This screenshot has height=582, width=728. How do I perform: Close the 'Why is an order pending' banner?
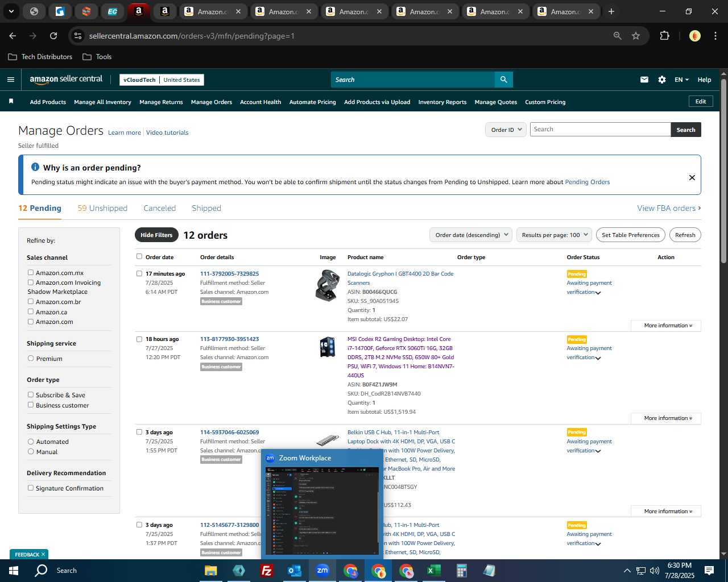coord(692,177)
